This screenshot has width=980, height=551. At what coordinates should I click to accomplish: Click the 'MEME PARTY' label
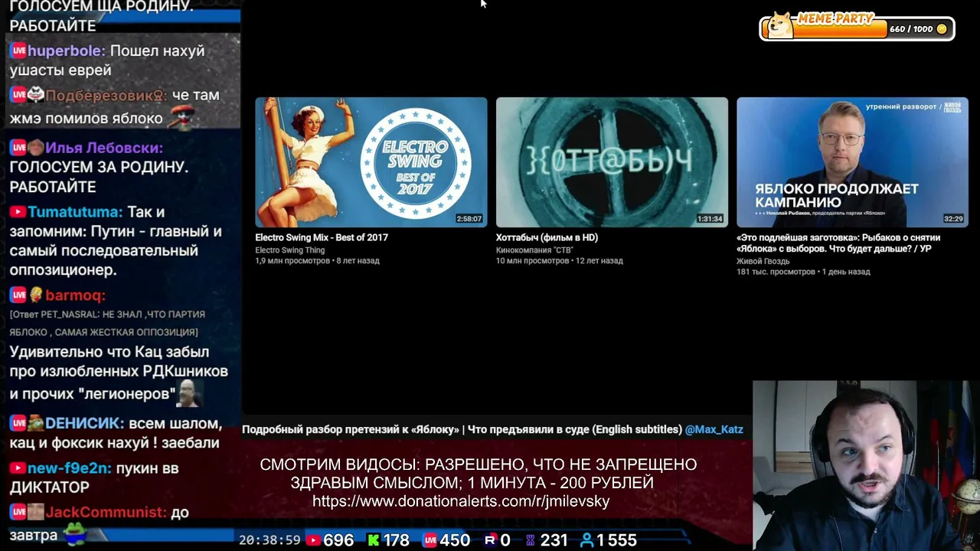click(836, 18)
